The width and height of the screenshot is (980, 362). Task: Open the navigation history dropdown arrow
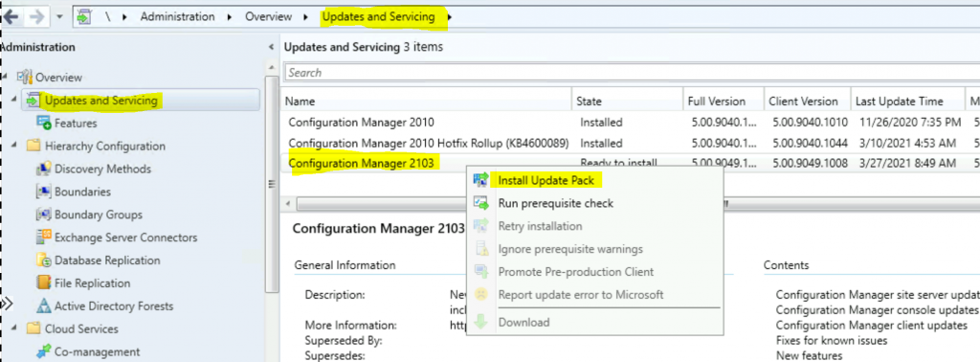60,17
